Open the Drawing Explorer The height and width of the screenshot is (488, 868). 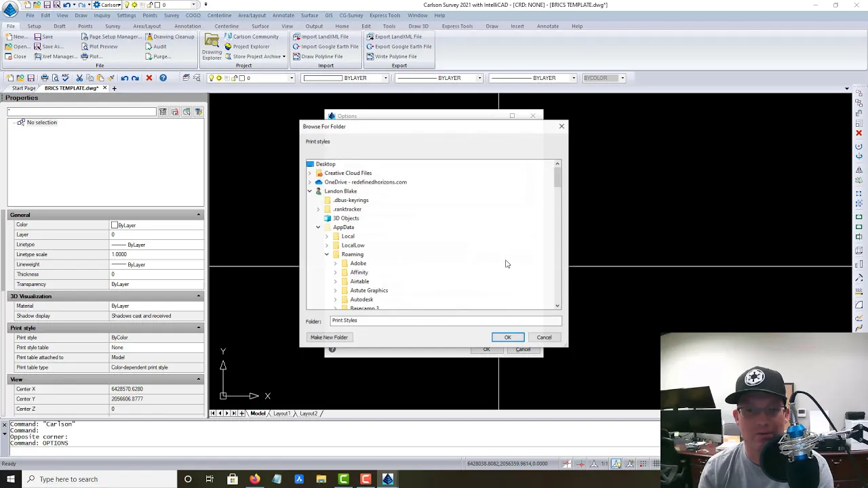[212, 47]
